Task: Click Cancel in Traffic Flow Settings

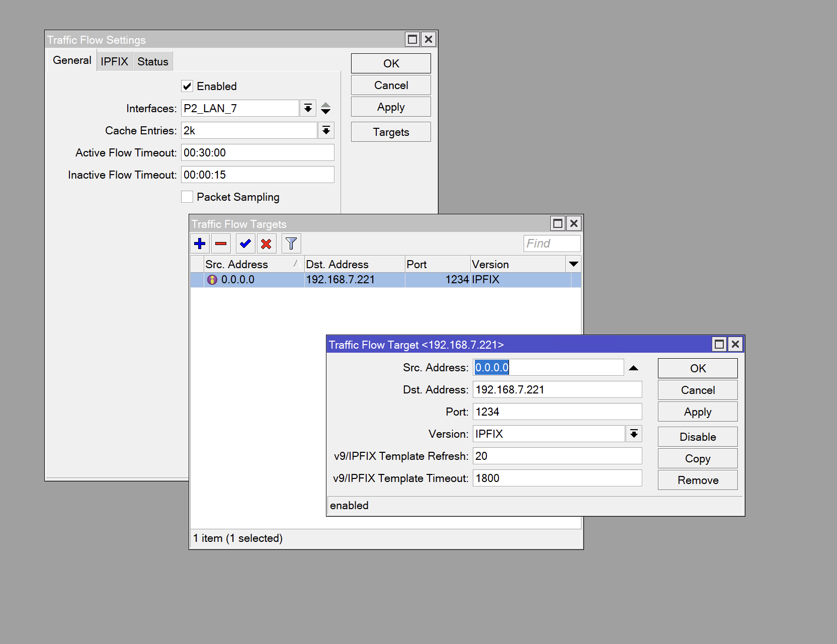Action: (391, 85)
